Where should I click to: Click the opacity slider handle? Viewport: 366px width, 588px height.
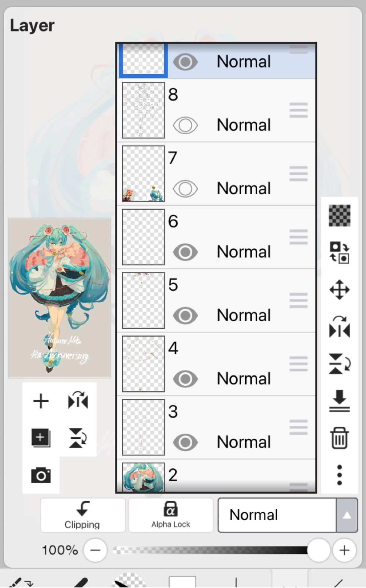click(x=318, y=550)
